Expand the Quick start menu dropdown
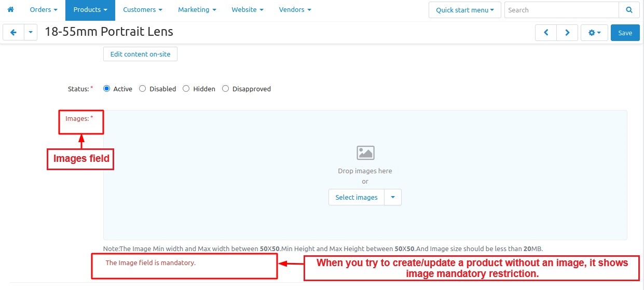The image size is (644, 290). pyautogui.click(x=465, y=10)
